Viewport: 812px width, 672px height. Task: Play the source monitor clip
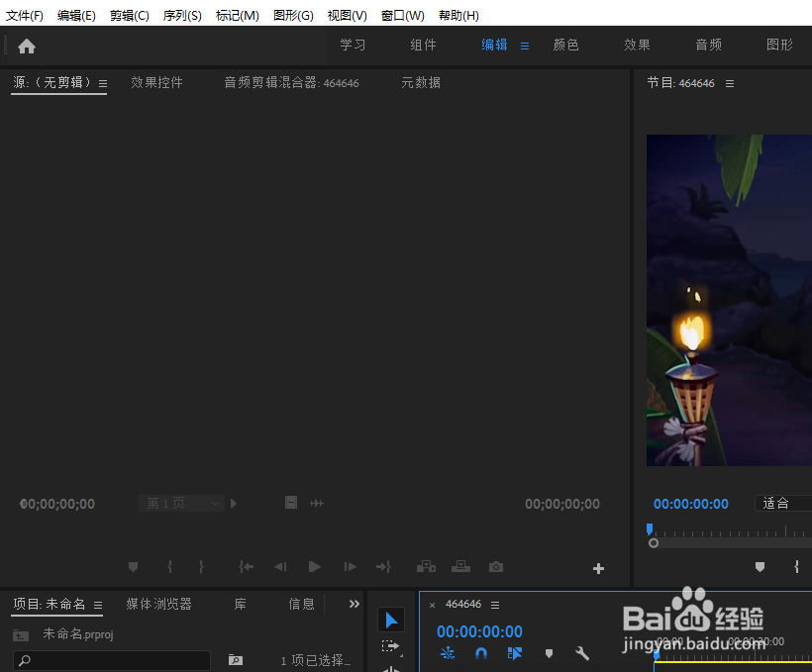[314, 567]
